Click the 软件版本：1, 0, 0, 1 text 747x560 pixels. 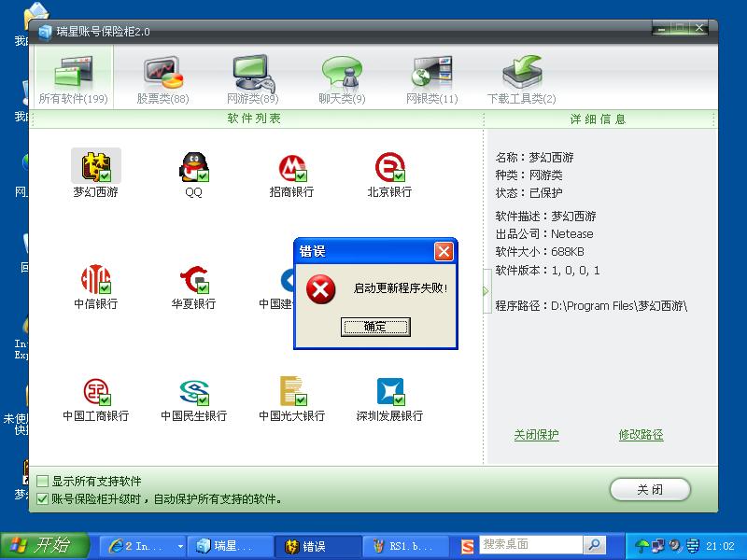tap(547, 271)
